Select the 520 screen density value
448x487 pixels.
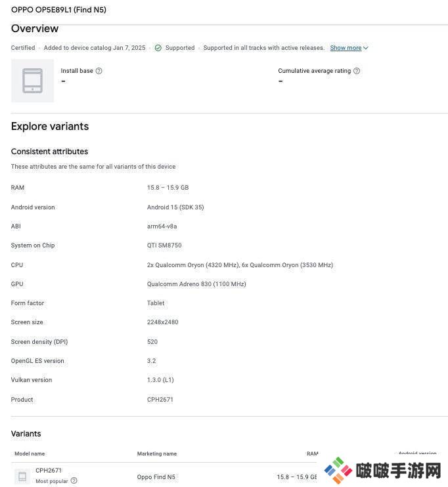click(x=152, y=342)
